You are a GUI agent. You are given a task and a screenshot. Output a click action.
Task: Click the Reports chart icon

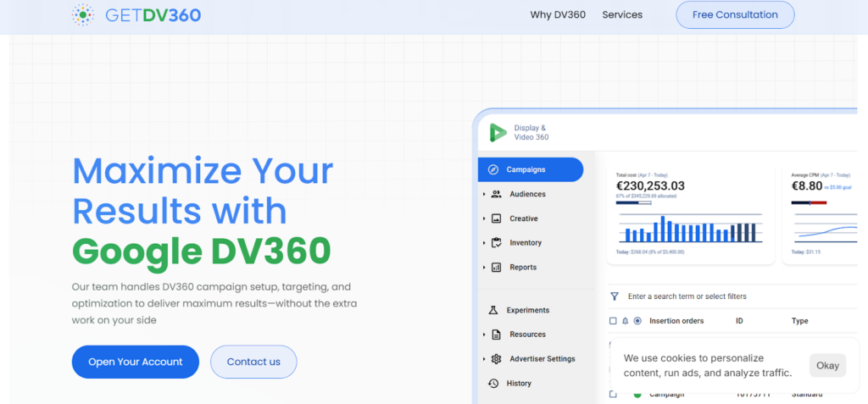pyautogui.click(x=496, y=268)
